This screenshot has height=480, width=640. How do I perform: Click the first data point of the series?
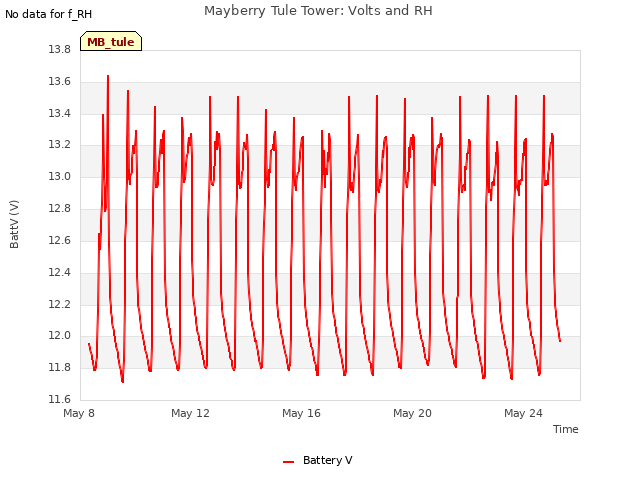pos(89,344)
